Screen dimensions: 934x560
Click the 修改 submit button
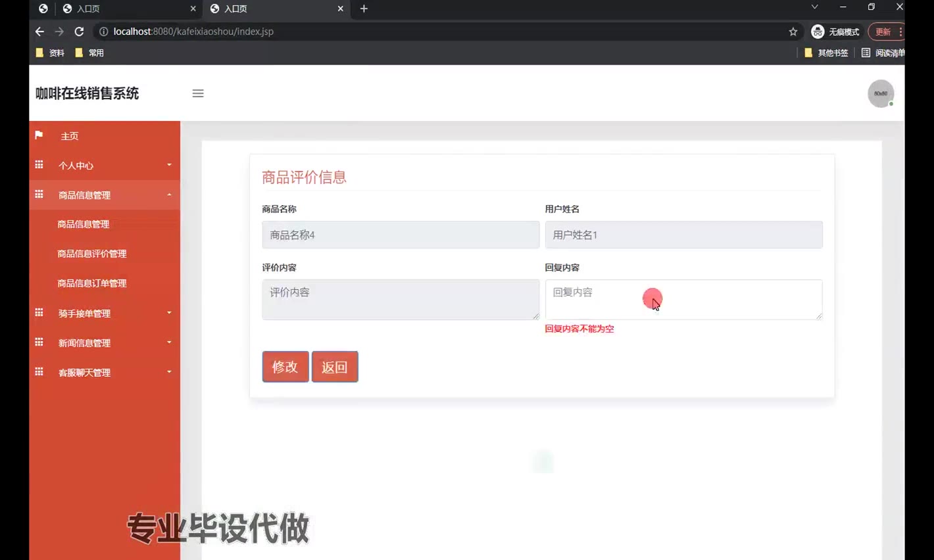[x=285, y=367]
